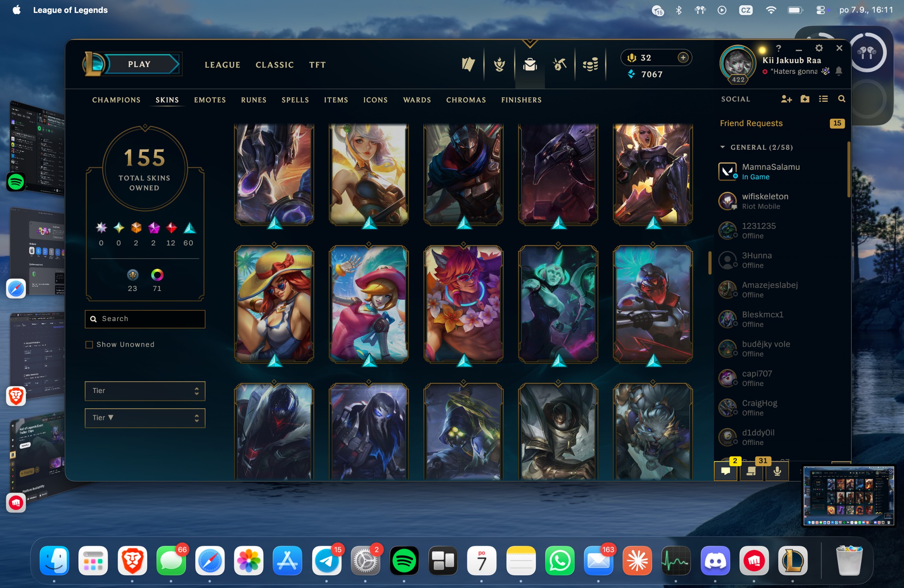Collapse the GENERAL (2/58) friends group
This screenshot has width=904, height=588.
point(722,147)
